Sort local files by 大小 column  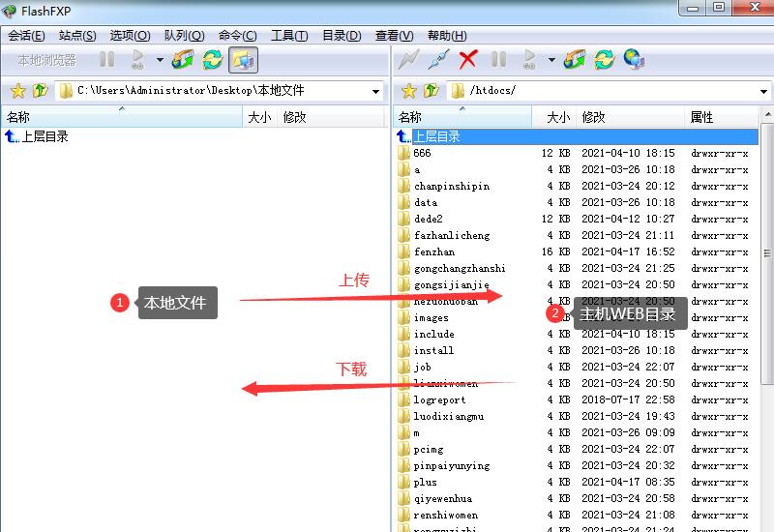tap(259, 117)
